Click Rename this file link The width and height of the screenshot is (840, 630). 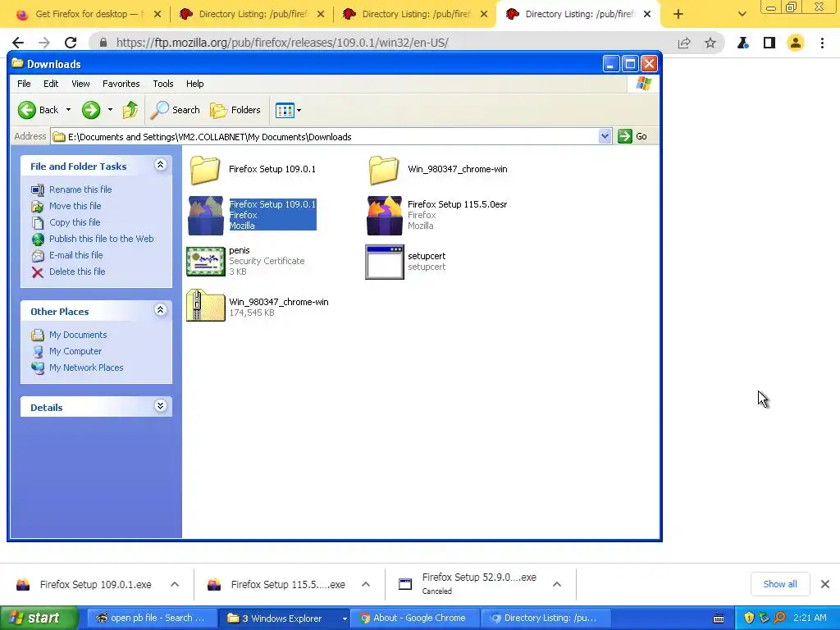pos(80,189)
